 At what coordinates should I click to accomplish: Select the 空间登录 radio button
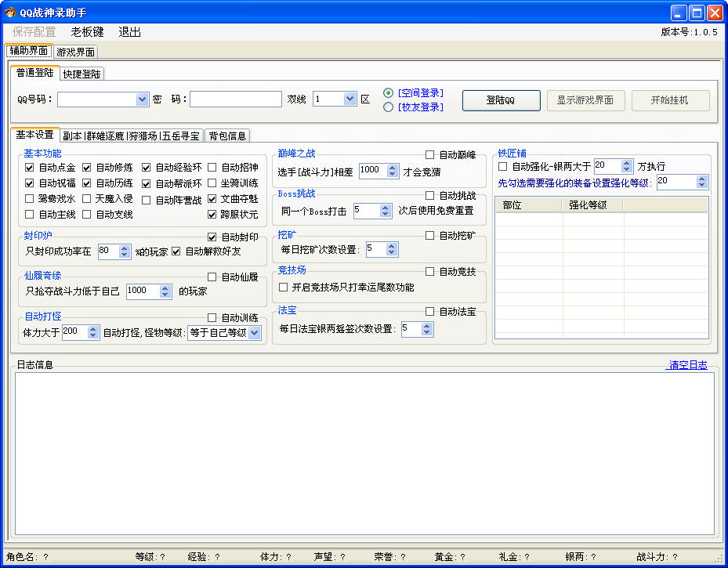(388, 92)
